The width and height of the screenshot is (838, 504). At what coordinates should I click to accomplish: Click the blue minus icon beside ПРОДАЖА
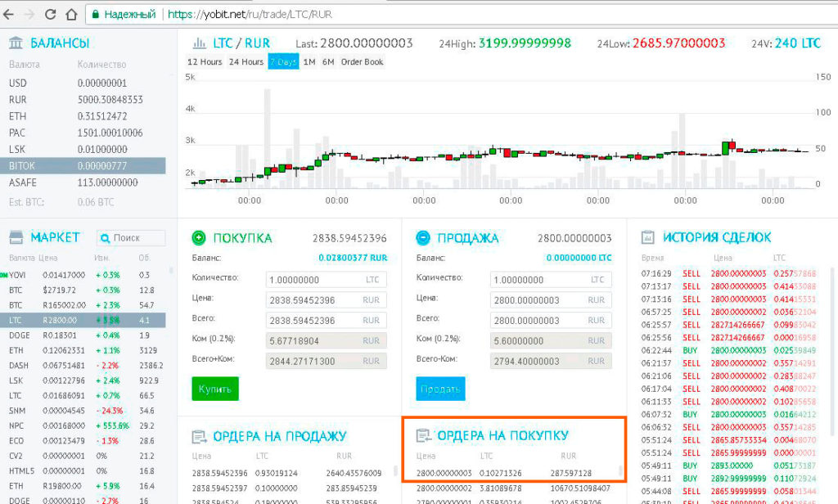point(423,238)
